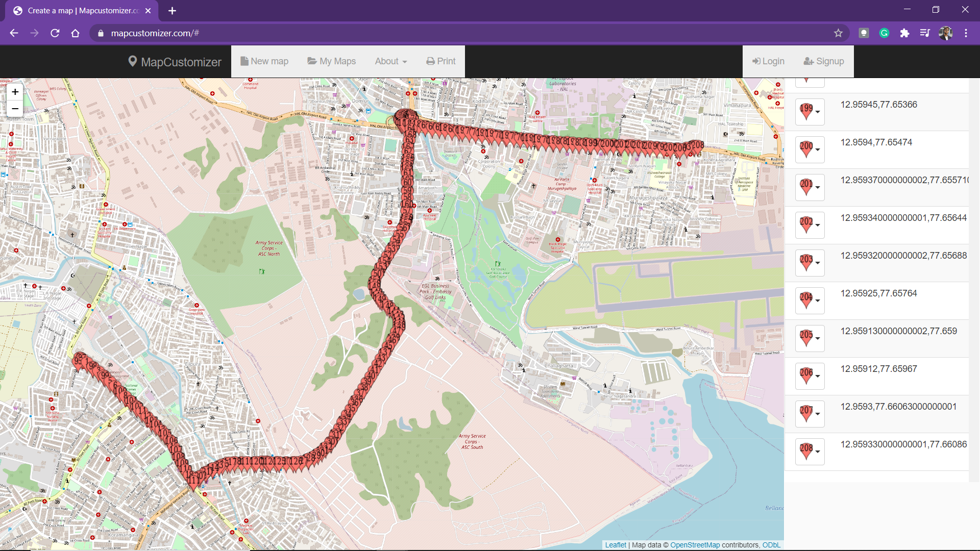Click the address bar URL
Screen dimensions: 980x551
coord(155,33)
